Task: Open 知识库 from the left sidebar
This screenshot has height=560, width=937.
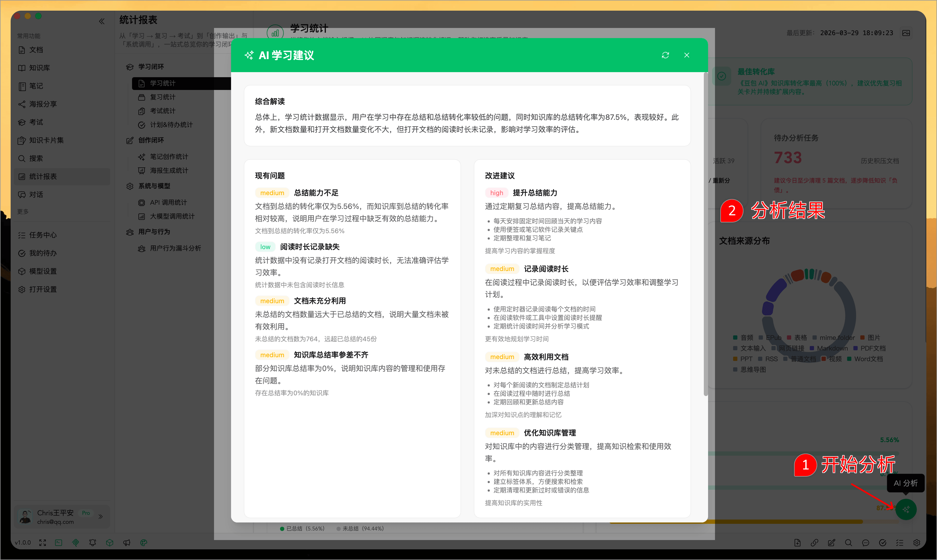Action: 40,68
